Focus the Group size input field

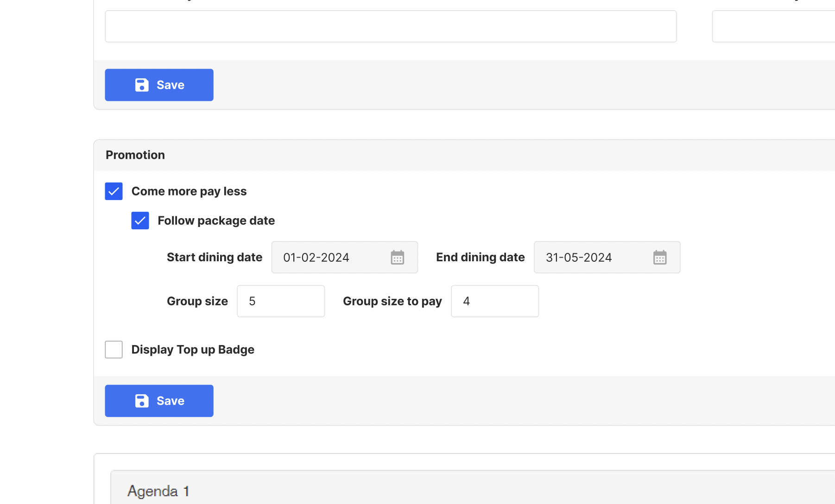(281, 301)
